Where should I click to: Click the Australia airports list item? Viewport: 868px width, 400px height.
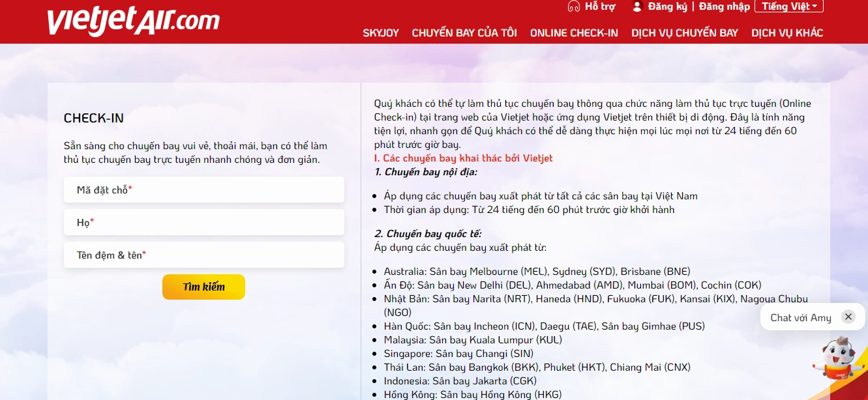tap(537, 271)
